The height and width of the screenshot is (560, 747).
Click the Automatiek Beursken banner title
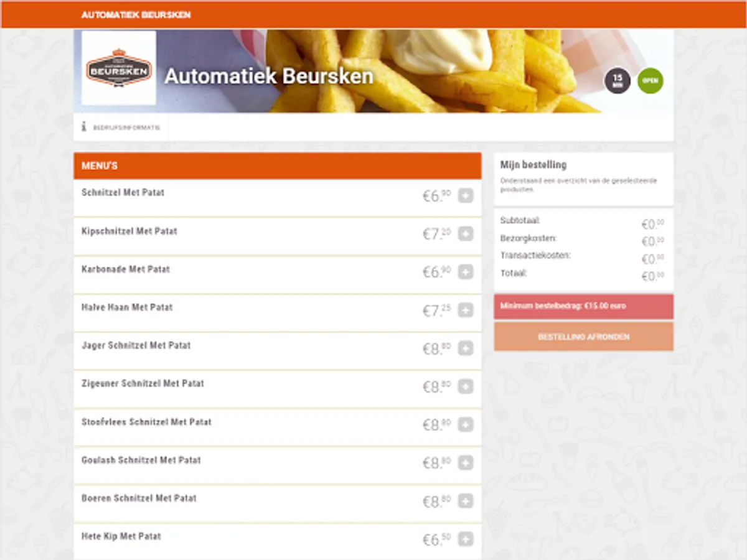(x=269, y=77)
